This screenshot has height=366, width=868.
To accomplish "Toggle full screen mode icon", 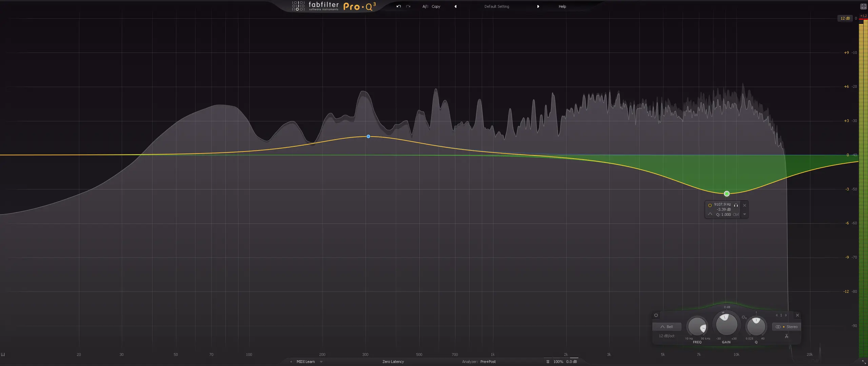I will pos(863,6).
